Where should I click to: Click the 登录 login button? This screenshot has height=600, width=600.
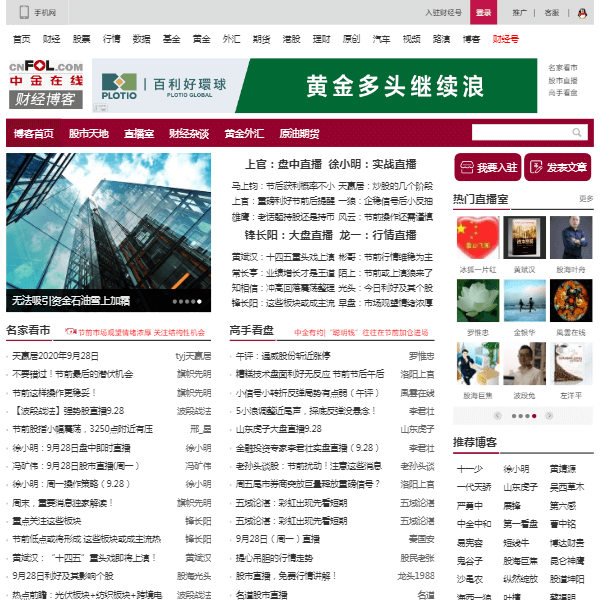click(x=483, y=13)
